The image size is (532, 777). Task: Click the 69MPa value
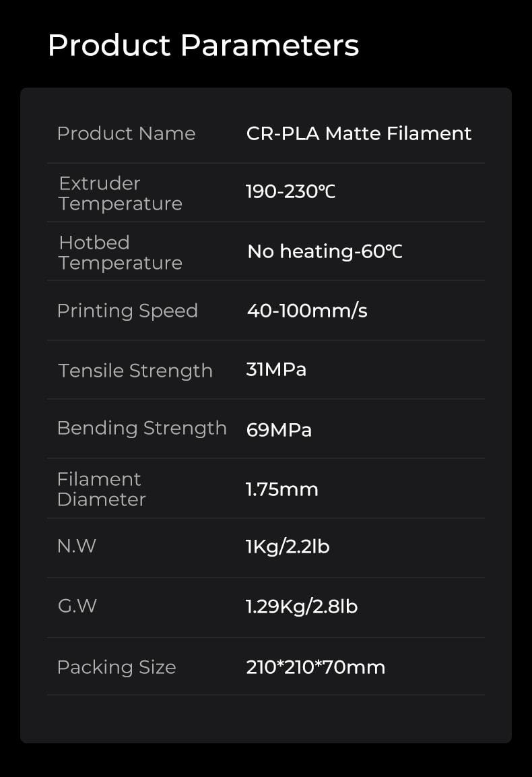[x=279, y=430]
